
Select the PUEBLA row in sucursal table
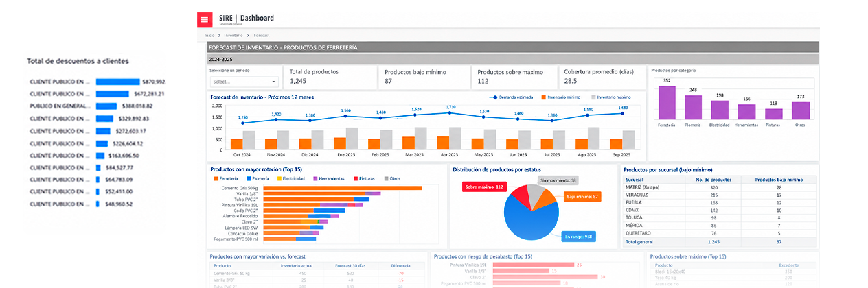pos(720,203)
